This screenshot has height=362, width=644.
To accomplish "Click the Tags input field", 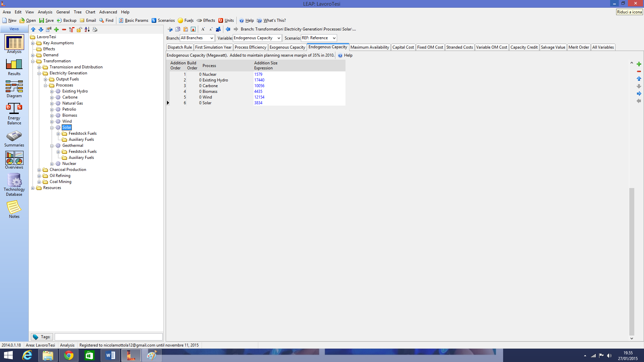I will coord(108,337).
